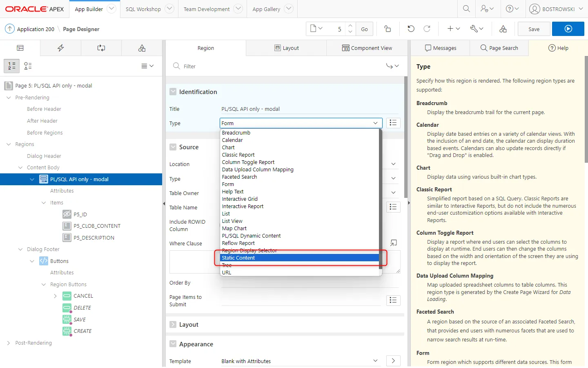Open Page Shared Components tree tab
588x368 pixels.
pyautogui.click(x=142, y=48)
